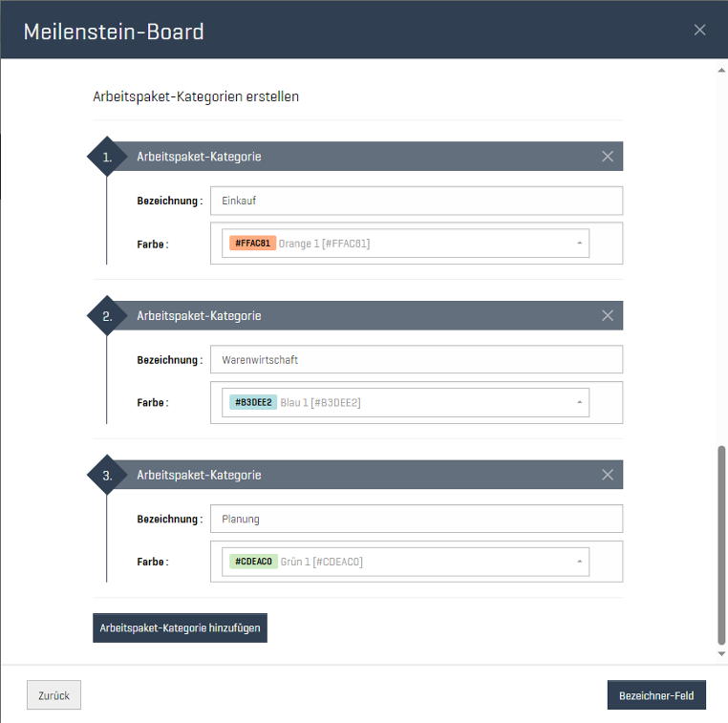This screenshot has height=723, width=728.
Task: Click the diamond number 3 marker
Action: (x=107, y=475)
